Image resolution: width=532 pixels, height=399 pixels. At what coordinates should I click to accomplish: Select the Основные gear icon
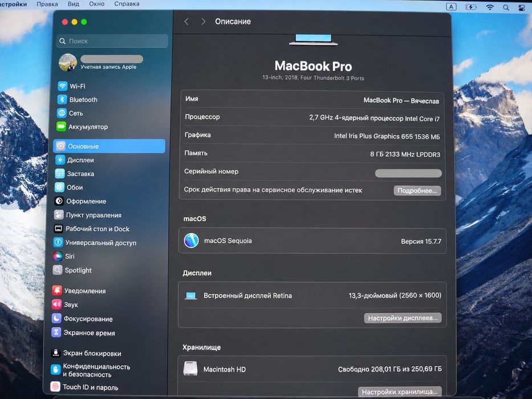60,146
